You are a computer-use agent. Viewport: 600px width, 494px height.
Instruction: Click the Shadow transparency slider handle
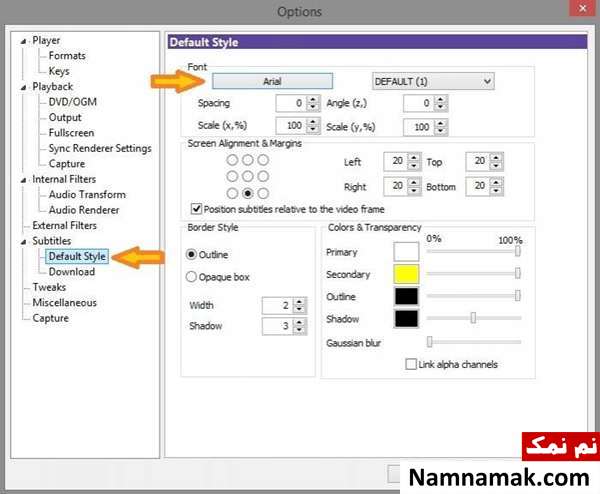point(473,318)
